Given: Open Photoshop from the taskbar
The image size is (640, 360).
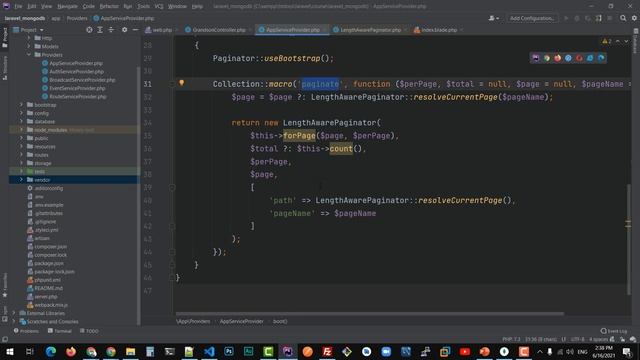Looking at the screenshot, I should (229, 351).
